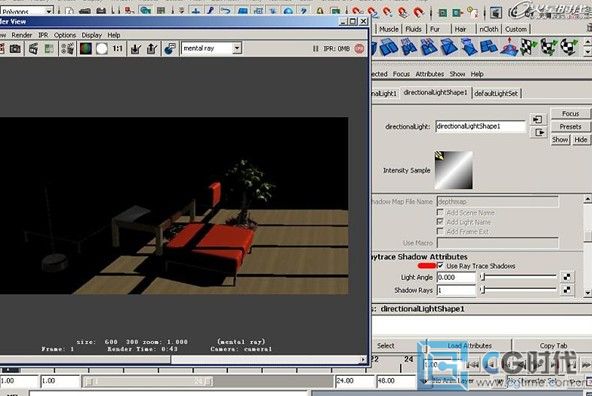
Task: Click the Light Angle slider
Action: (x=518, y=277)
